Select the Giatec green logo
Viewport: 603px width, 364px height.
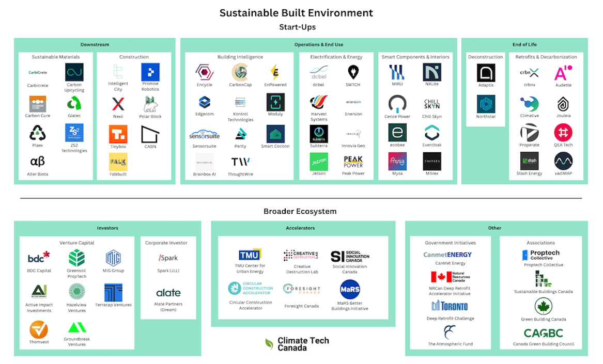point(74,103)
